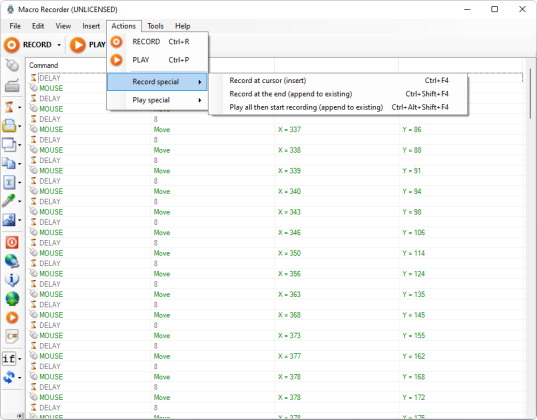Click the hourglass delay sidebar icon
Viewport: 537px width, 420px height.
click(9, 107)
